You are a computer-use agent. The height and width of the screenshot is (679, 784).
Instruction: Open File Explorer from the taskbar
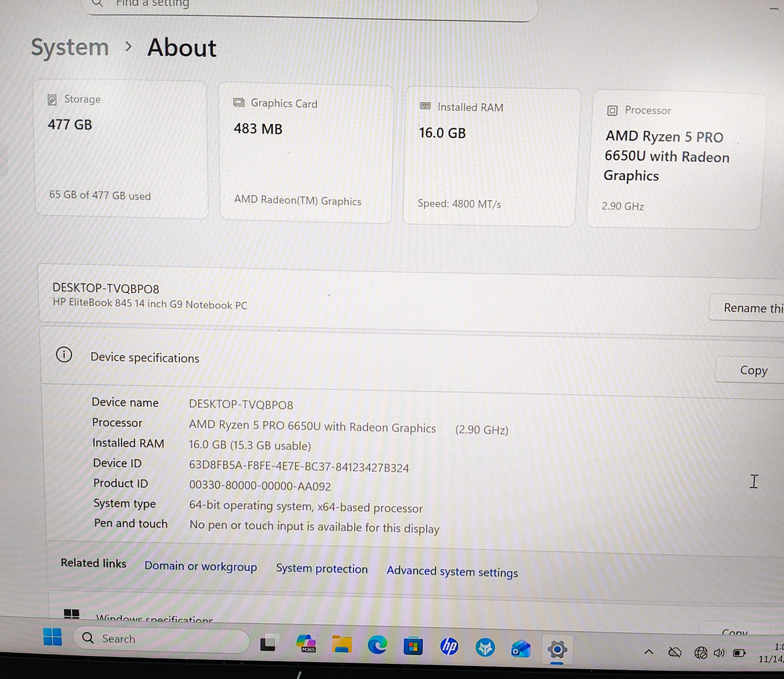(x=341, y=645)
